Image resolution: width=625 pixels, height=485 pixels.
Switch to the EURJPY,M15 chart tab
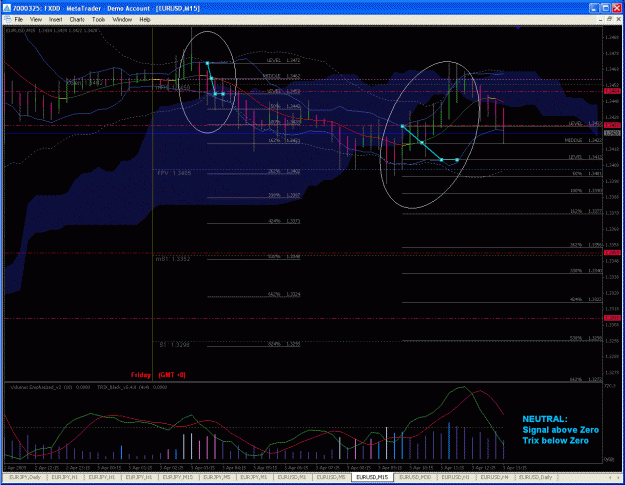(x=178, y=477)
